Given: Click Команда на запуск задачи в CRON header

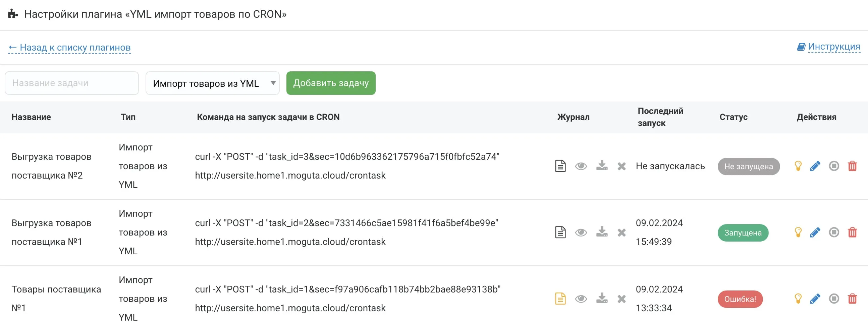Looking at the screenshot, I should 268,117.
